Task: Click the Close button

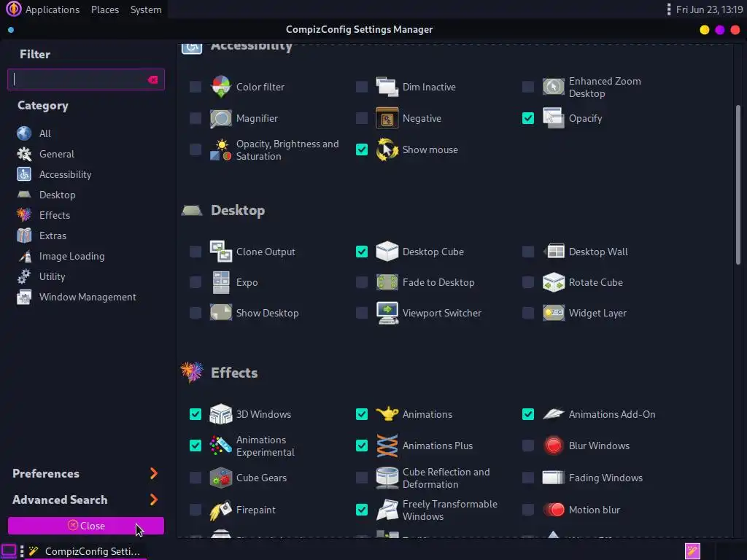Action: (x=86, y=526)
